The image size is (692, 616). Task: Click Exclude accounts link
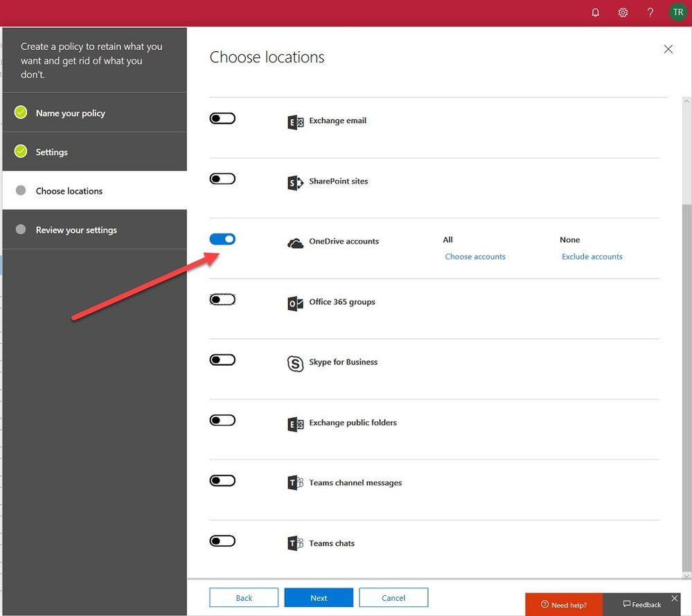click(592, 256)
